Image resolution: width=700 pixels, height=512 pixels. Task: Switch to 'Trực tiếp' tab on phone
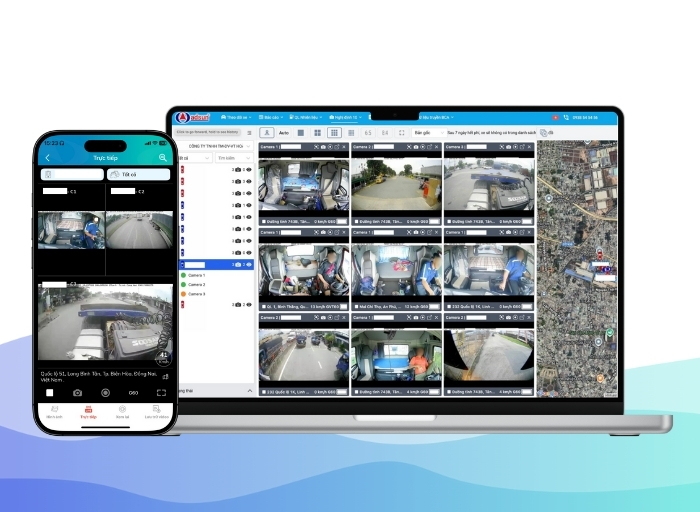[88, 412]
